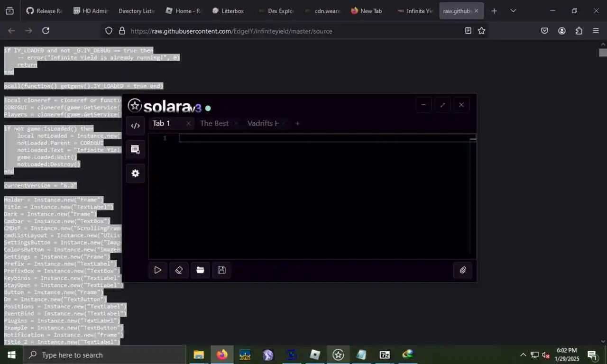The width and height of the screenshot is (607, 364).
Task: Switch to the cdn.weare tab
Action: (x=322, y=11)
